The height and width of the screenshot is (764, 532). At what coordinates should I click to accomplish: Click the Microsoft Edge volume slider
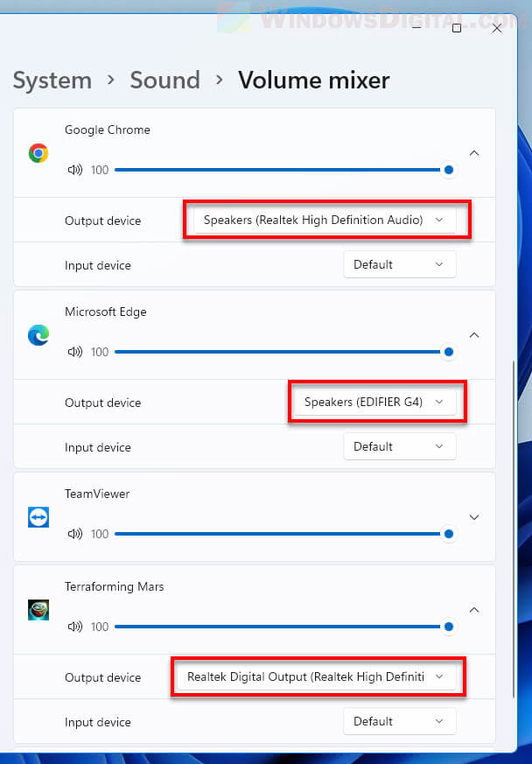point(284,352)
